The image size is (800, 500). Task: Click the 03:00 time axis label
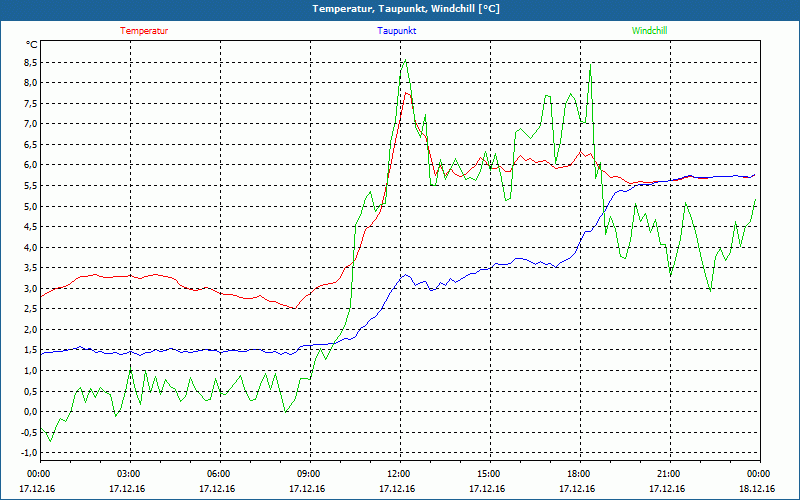tap(129, 474)
